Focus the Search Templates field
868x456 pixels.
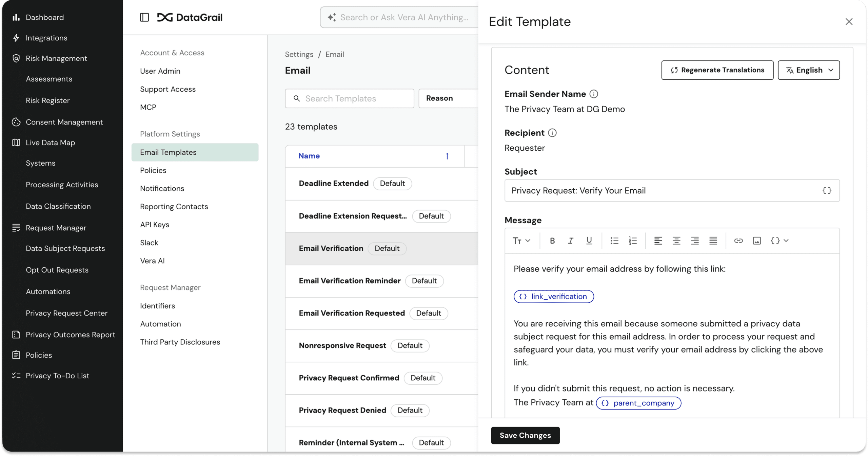tap(349, 98)
